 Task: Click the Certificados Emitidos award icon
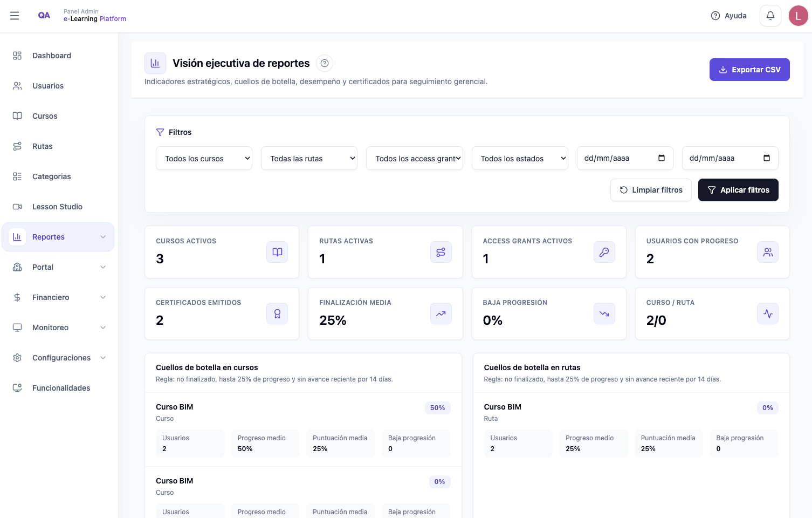click(x=277, y=313)
